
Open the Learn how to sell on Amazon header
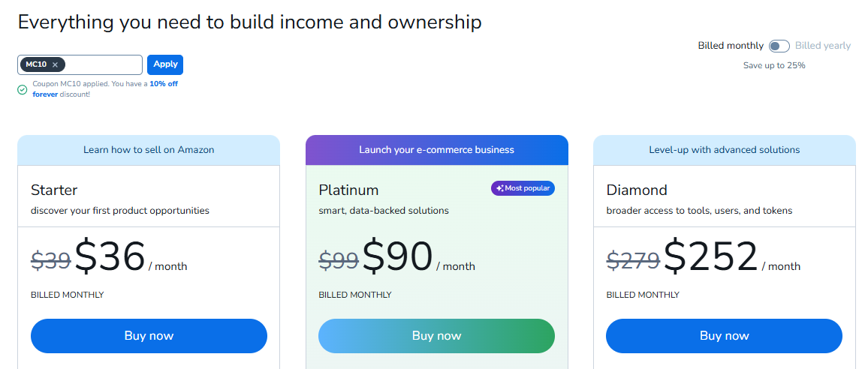click(149, 150)
